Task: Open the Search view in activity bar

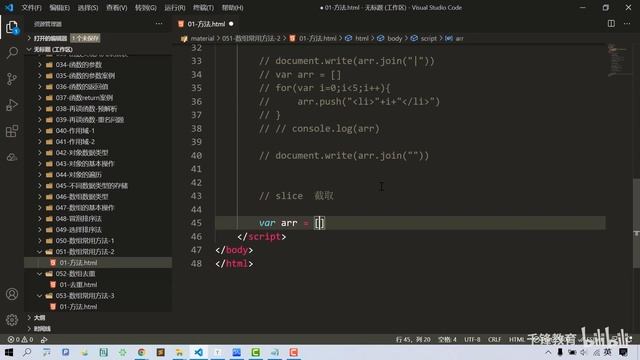Action: tap(12, 53)
